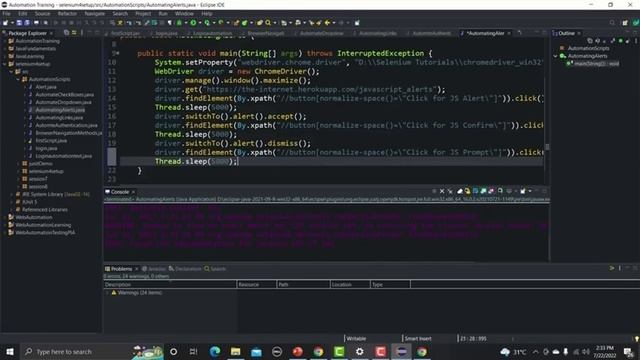Image resolution: width=640 pixels, height=360 pixels.
Task: Open File Explorer from taskbar
Action: [236, 351]
